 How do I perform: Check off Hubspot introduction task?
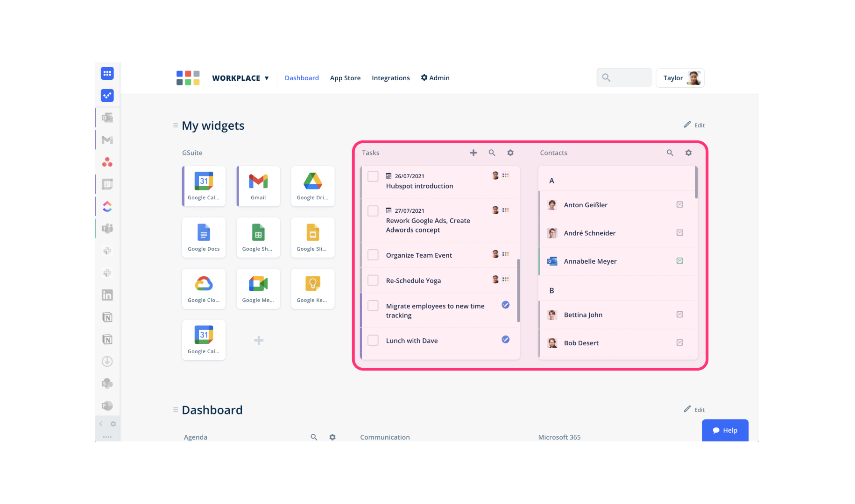click(373, 176)
